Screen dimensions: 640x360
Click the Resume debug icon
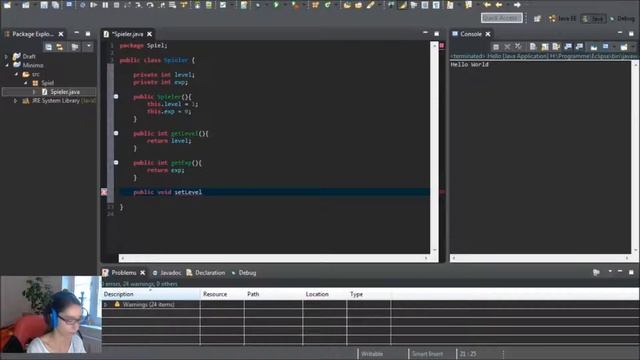(94, 5)
